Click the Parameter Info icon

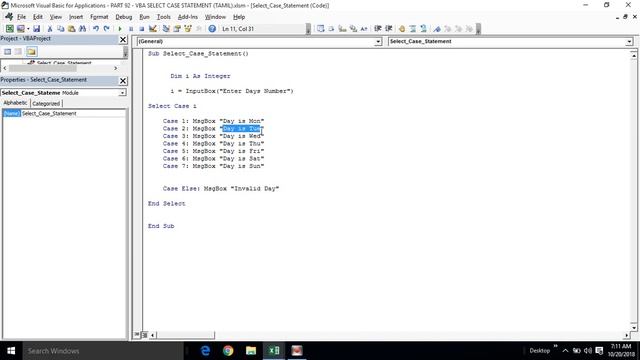pos(353,29)
